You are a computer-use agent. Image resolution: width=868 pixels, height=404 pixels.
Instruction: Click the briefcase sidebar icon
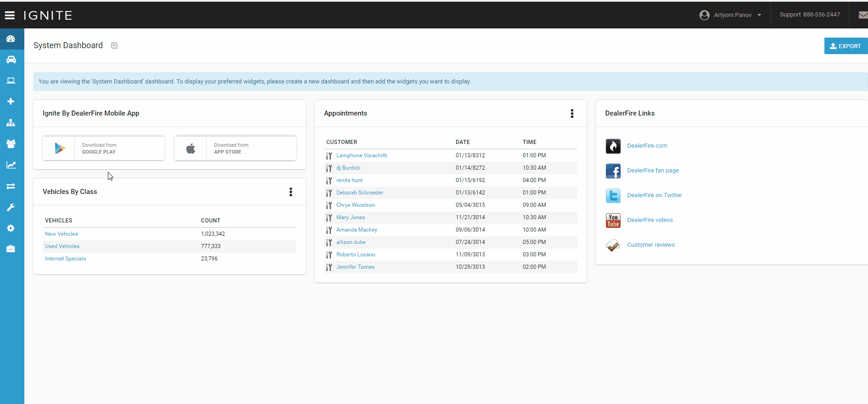click(x=11, y=249)
